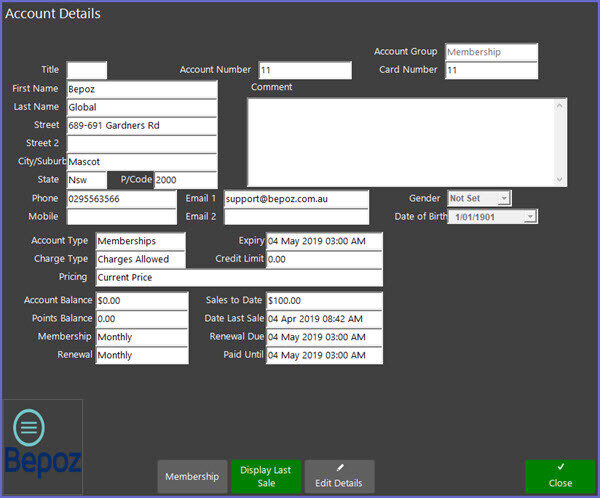Select the Email 1 field
This screenshot has height=499, width=600.
click(x=296, y=198)
